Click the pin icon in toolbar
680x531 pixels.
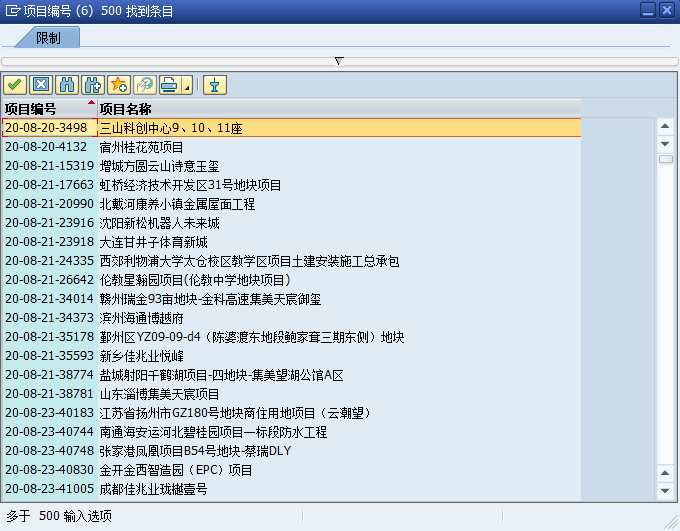tap(213, 85)
